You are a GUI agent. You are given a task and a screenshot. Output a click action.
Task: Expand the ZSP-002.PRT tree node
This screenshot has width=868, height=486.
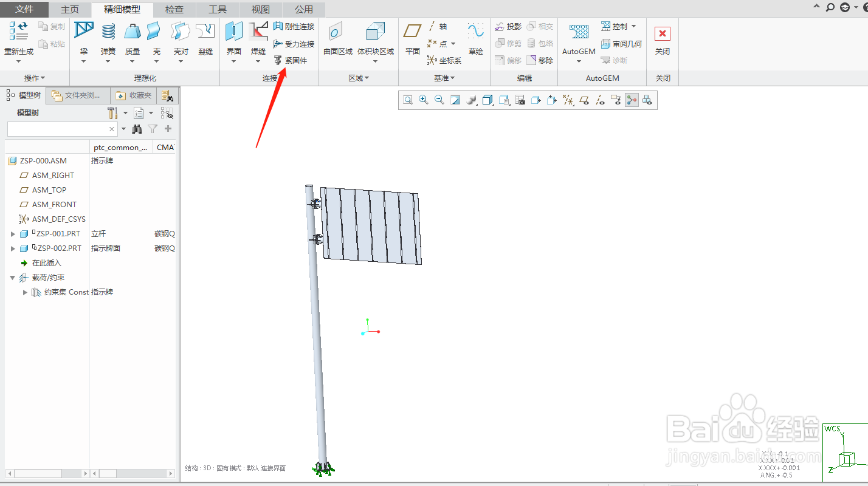pos(13,248)
